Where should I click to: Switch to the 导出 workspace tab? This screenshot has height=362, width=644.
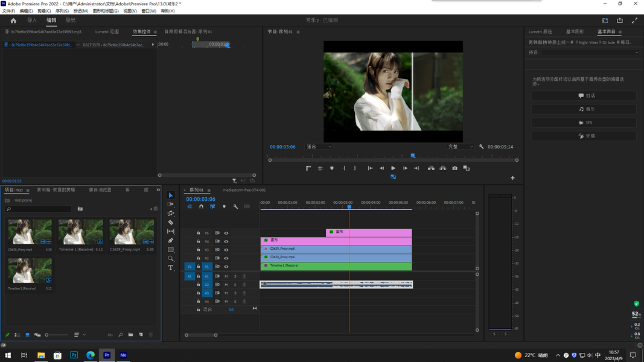tap(70, 20)
